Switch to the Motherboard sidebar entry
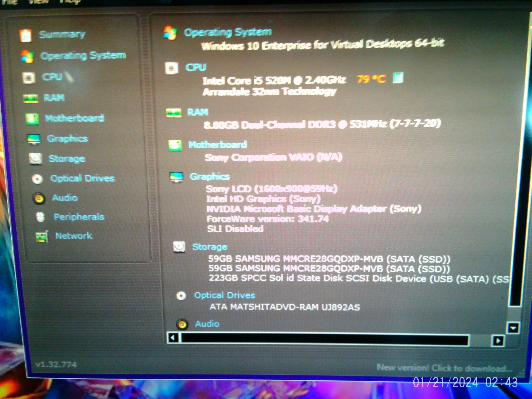This screenshot has height=399, width=532. (75, 118)
